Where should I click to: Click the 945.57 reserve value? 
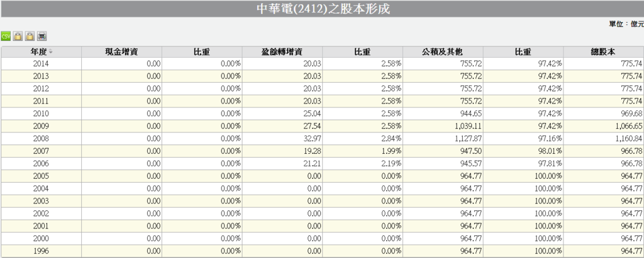click(x=472, y=164)
